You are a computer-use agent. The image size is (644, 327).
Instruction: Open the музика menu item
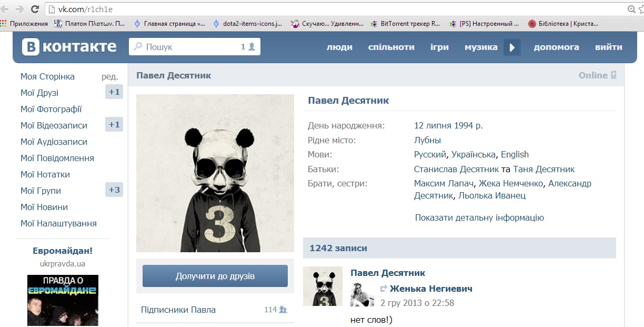point(480,47)
